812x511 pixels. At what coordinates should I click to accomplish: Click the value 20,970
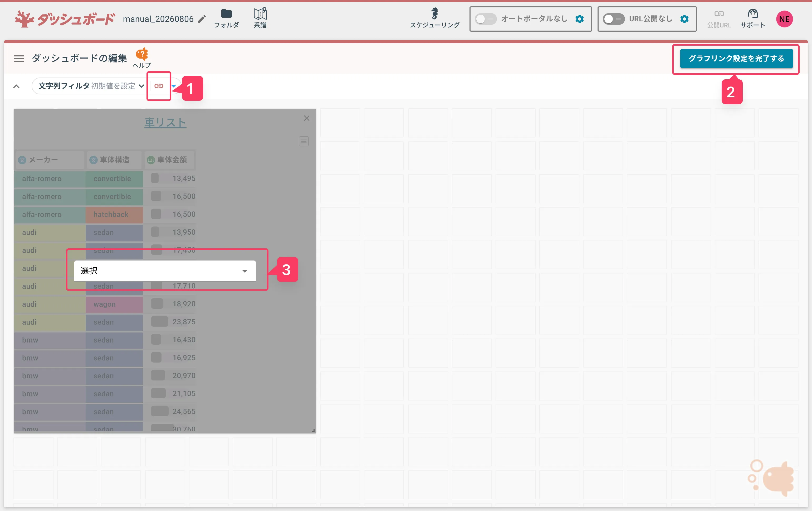(x=184, y=375)
